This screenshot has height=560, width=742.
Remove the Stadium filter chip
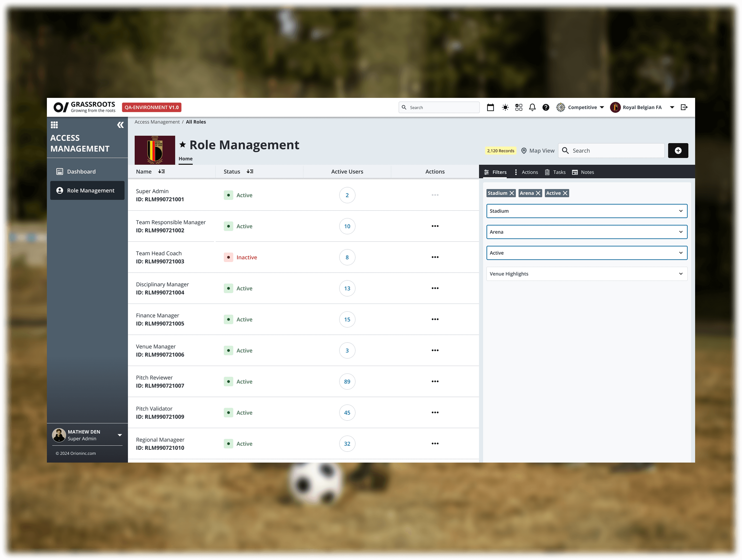(x=512, y=193)
